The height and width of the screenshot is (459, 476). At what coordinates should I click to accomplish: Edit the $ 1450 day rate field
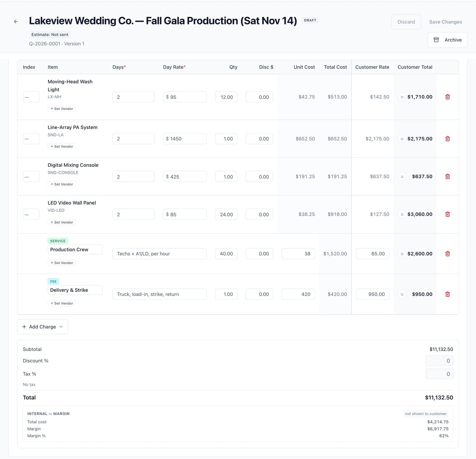(185, 139)
